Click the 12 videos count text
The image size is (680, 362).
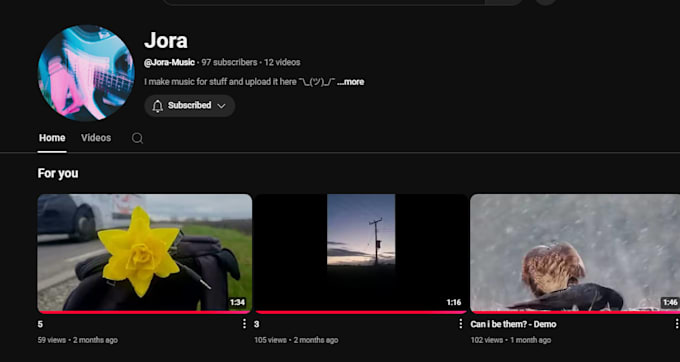click(282, 62)
